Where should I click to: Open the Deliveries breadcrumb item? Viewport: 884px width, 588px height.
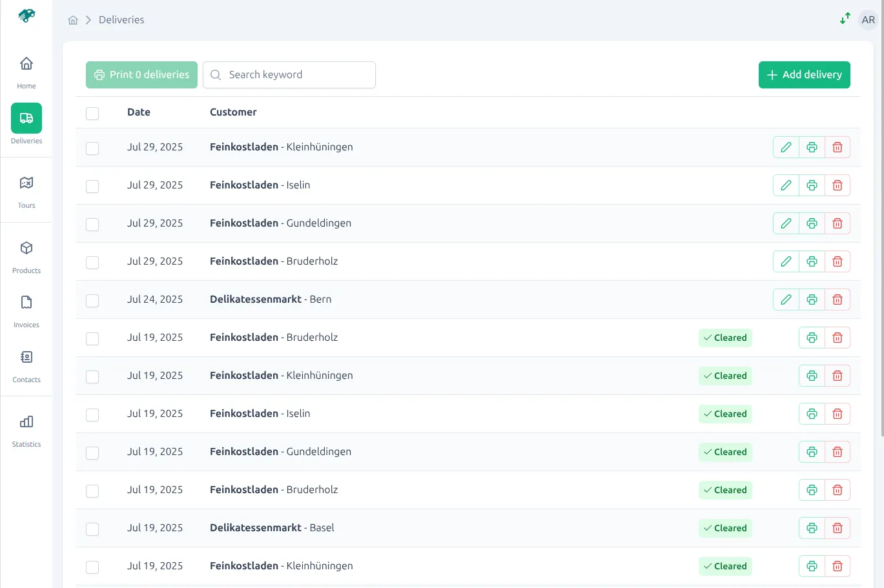coord(121,20)
